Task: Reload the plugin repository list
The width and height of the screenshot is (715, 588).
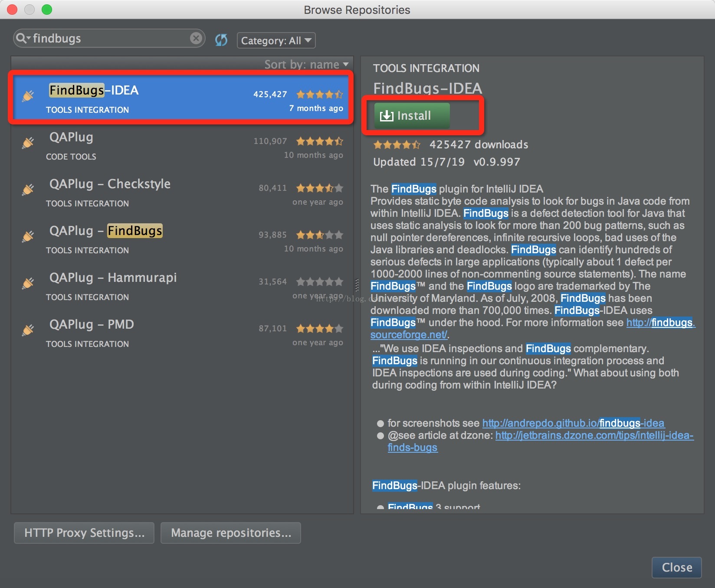Action: [221, 40]
